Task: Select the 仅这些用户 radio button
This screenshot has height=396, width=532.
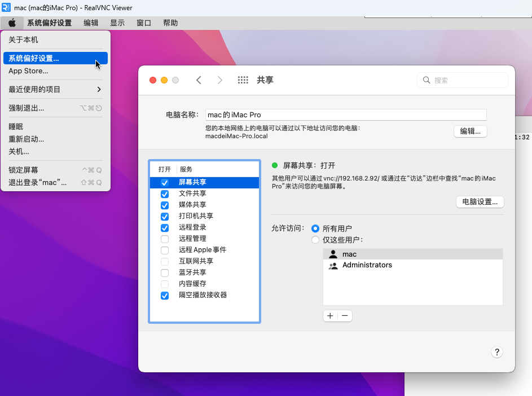Action: pos(315,240)
